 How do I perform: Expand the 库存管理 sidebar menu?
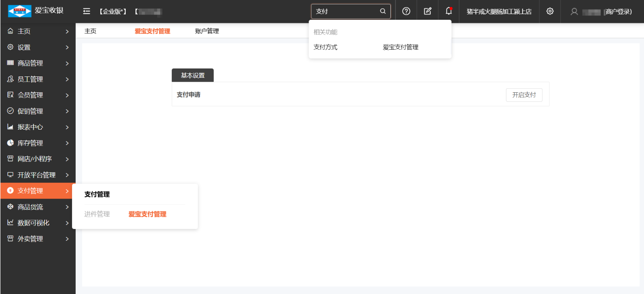pos(37,143)
